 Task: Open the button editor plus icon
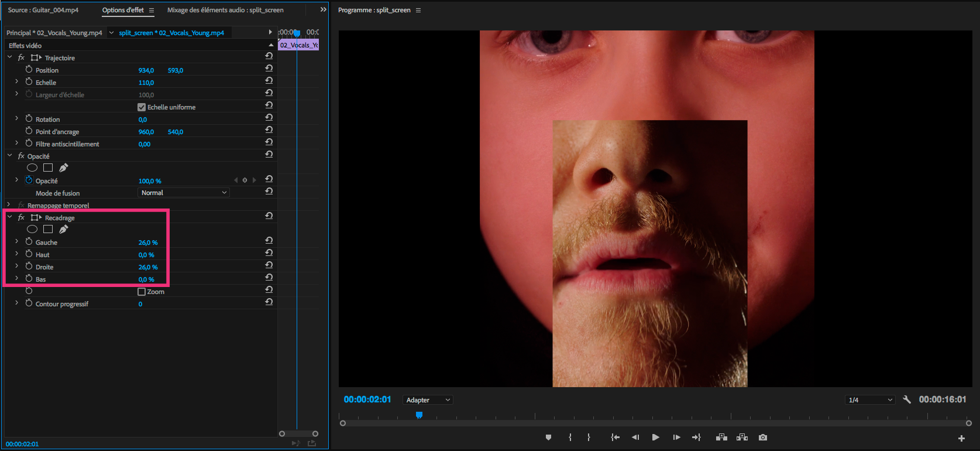coord(961,438)
